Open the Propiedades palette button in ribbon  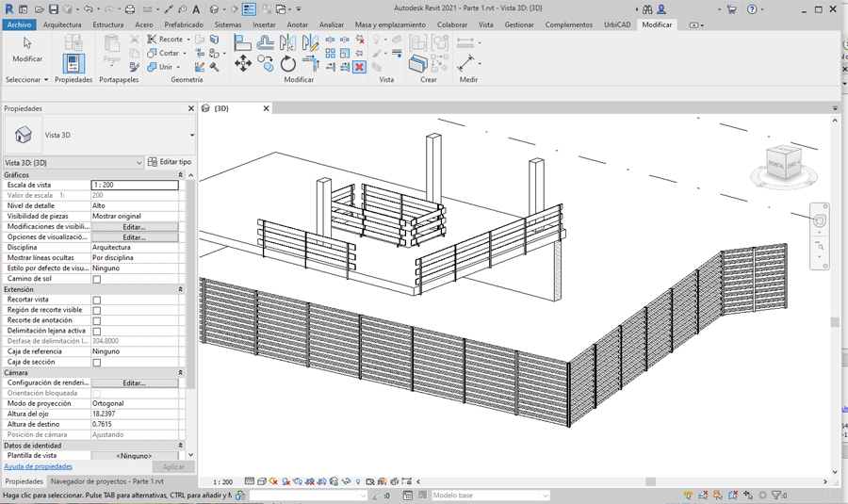73,62
